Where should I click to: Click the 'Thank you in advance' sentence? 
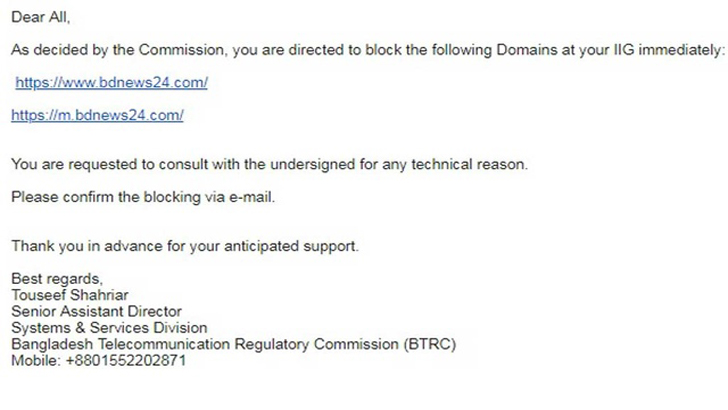point(185,246)
